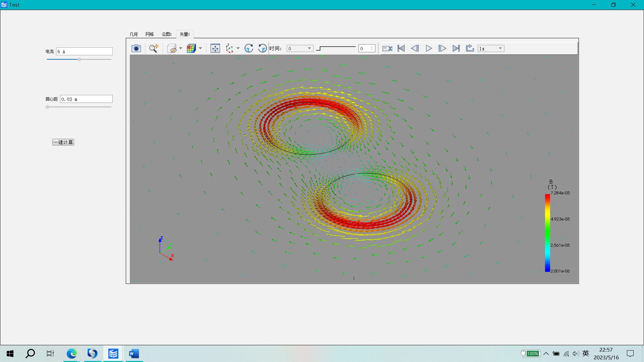The height and width of the screenshot is (362, 644).
Task: Click the video camera record icon
Action: point(387,49)
